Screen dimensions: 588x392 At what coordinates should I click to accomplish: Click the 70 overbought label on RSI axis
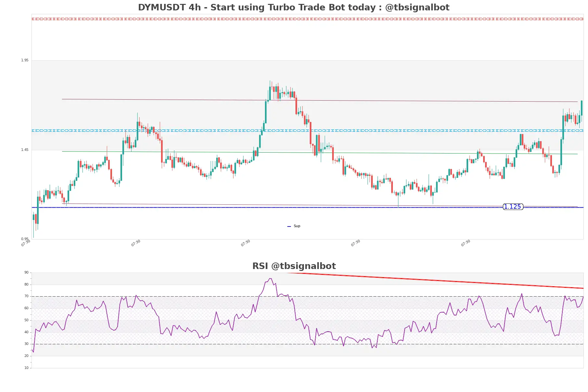26,296
